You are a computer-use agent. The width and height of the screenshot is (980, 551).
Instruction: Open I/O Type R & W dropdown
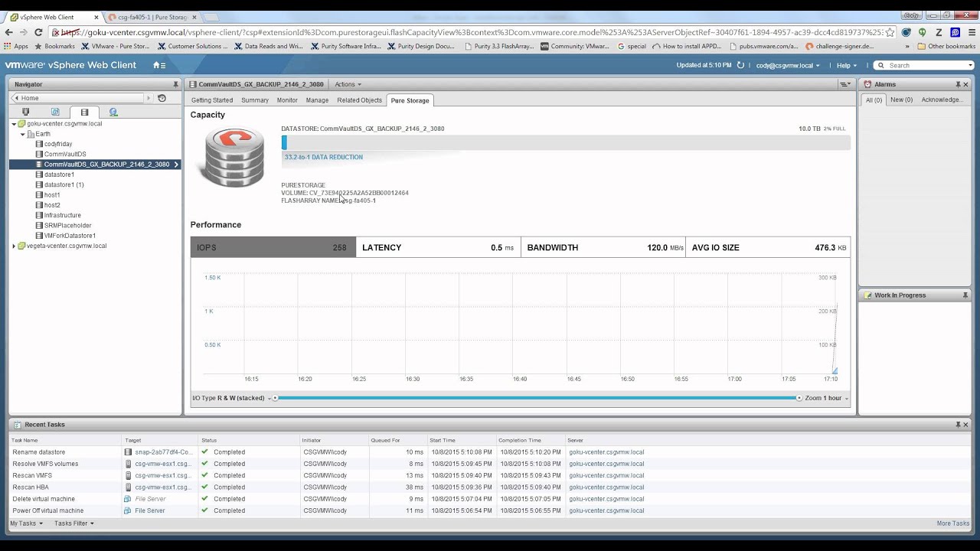[x=231, y=398]
